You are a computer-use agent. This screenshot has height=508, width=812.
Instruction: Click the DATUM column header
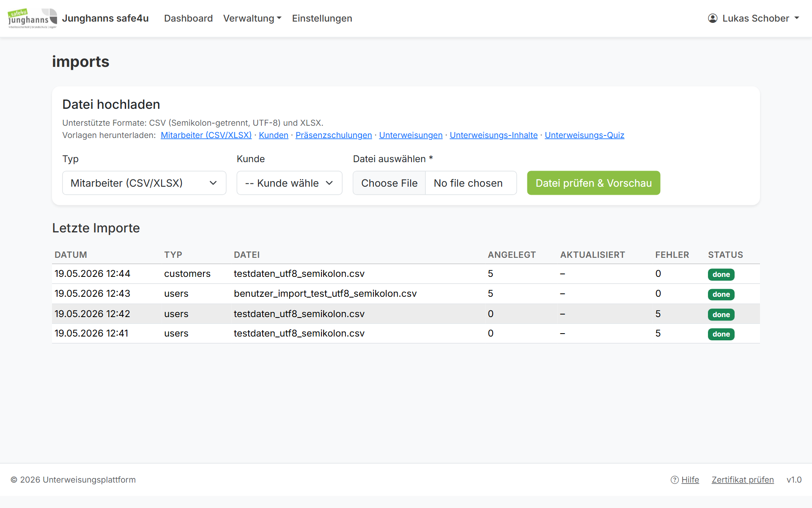pyautogui.click(x=71, y=255)
